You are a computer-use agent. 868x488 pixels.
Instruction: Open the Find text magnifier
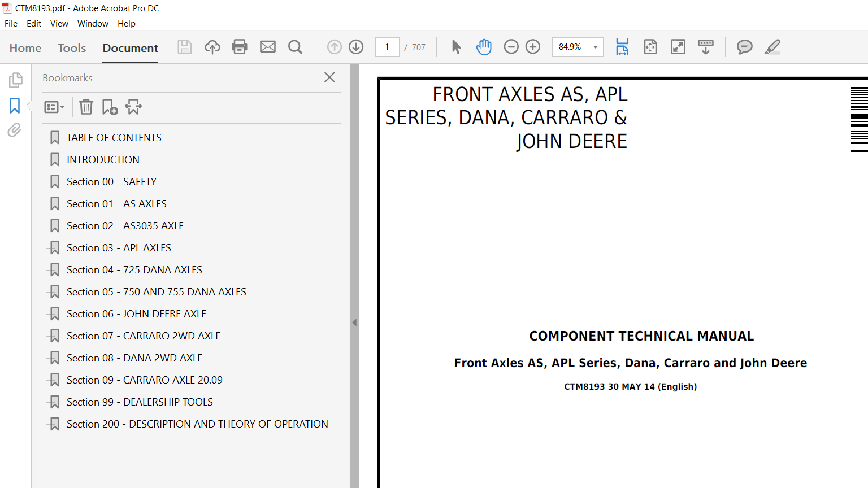pyautogui.click(x=295, y=47)
